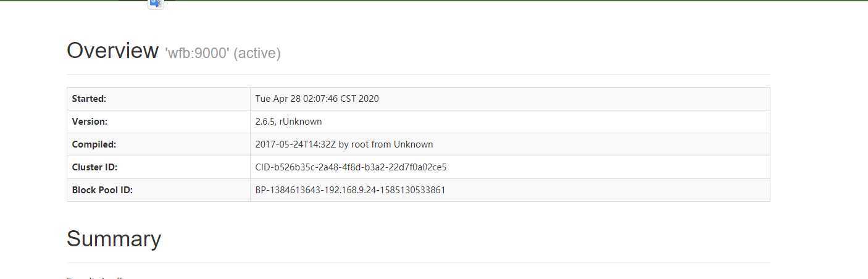This screenshot has height=279, width=868.
Task: Click the 'Unknown' text in Compiled row
Action: click(414, 144)
